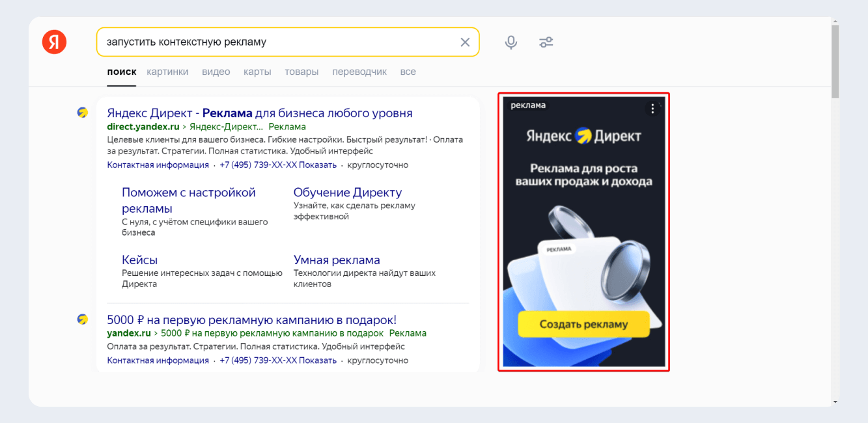This screenshot has height=423, width=868.
Task: Click the favicon beside the Яндекс Директ result
Action: (82, 112)
